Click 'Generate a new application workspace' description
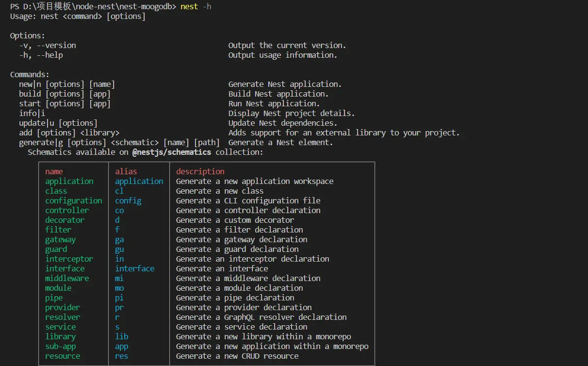The height and width of the screenshot is (366, 588). coord(255,181)
